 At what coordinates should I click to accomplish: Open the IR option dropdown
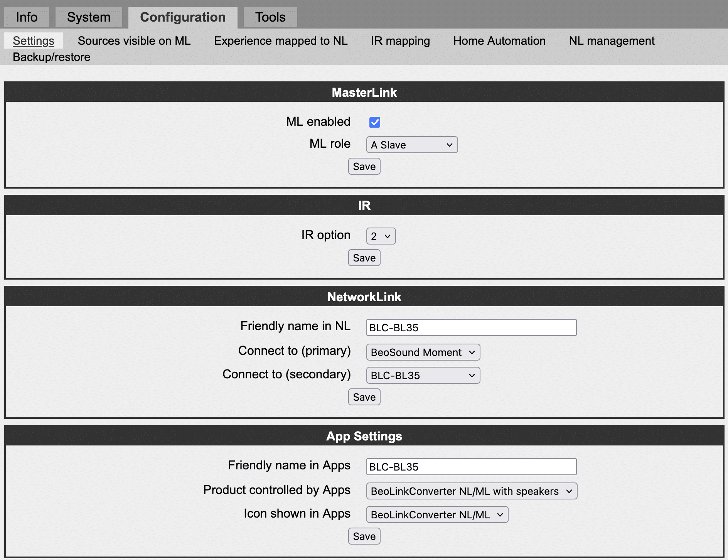(381, 236)
